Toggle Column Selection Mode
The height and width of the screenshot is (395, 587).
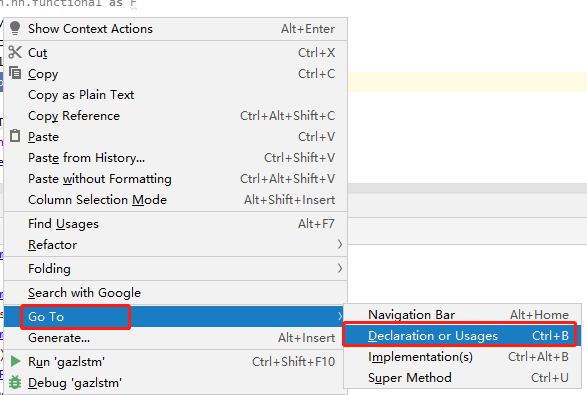(176, 200)
